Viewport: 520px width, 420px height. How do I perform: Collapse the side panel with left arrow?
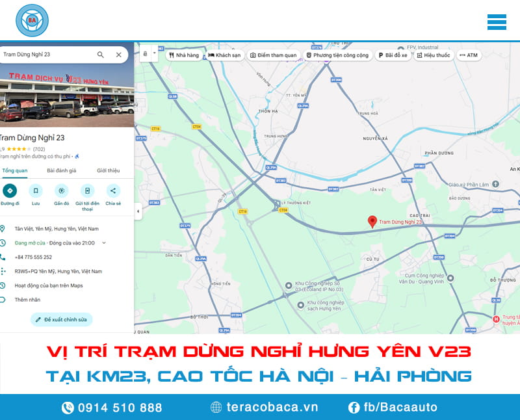[x=138, y=209]
